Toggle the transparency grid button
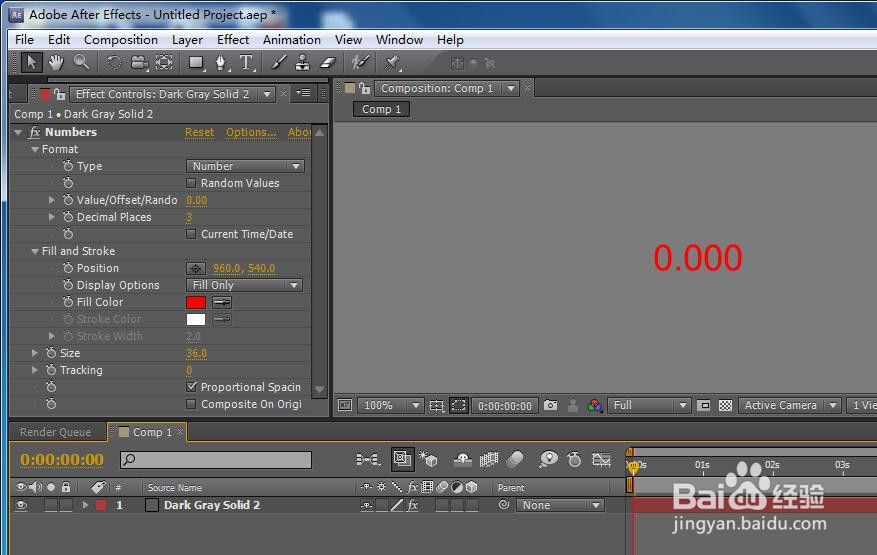Screen dimensions: 877x555 [725, 405]
